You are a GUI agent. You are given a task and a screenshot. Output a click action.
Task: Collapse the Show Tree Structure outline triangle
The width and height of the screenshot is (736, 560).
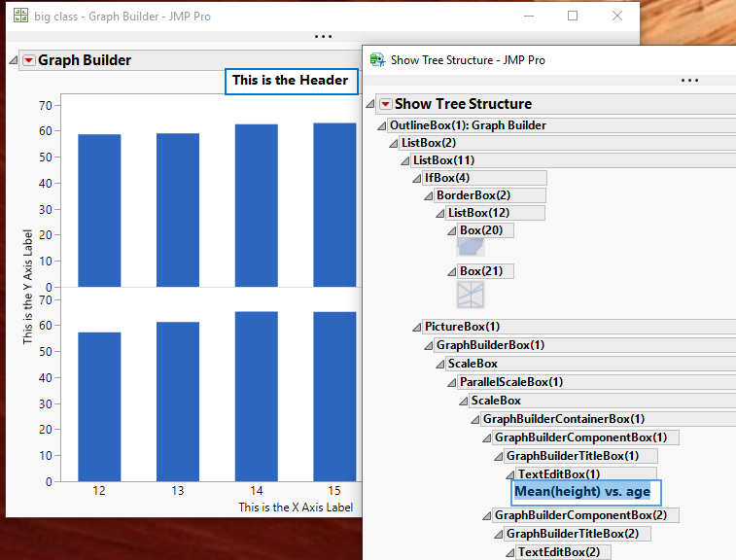(x=370, y=104)
